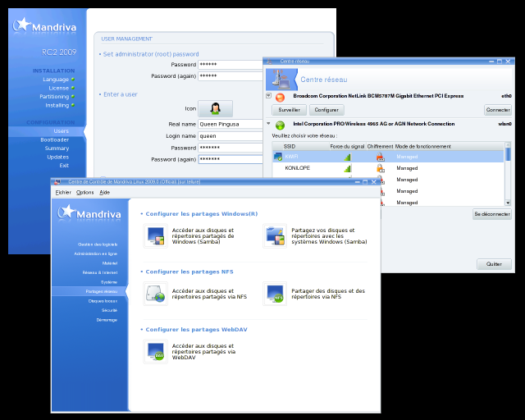The width and height of the screenshot is (525, 420).
Task: Collapse the Broadcom eth0 interface section
Action: pyautogui.click(x=268, y=96)
